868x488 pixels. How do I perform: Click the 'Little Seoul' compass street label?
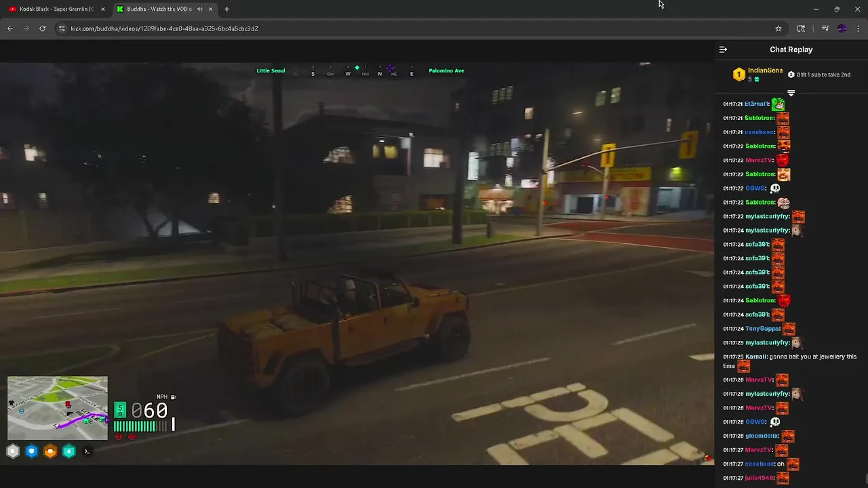pyautogui.click(x=271, y=70)
